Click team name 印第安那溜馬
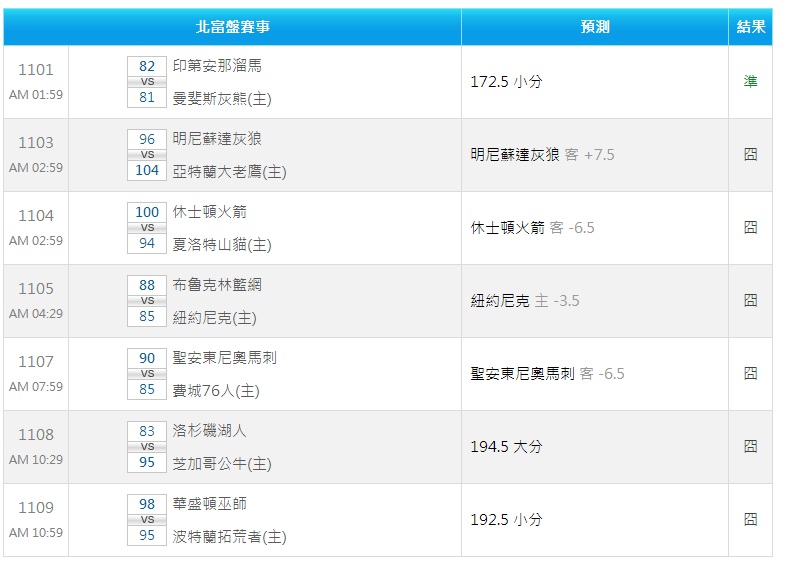The height and width of the screenshot is (563, 787). (217, 66)
